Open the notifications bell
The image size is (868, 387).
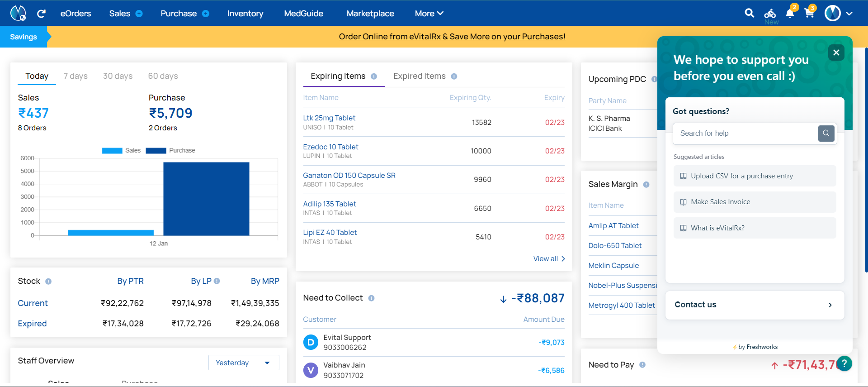point(790,13)
